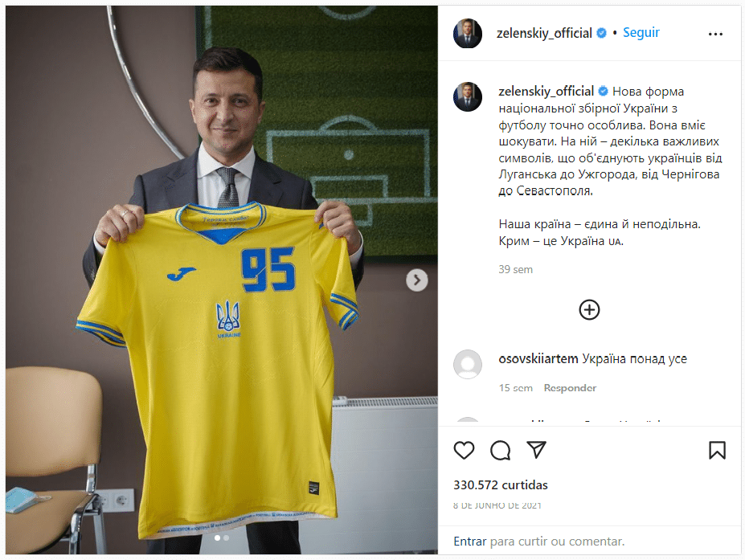The width and height of the screenshot is (745, 560).
Task: Click osovskiiartem default avatar icon
Action: click(468, 364)
